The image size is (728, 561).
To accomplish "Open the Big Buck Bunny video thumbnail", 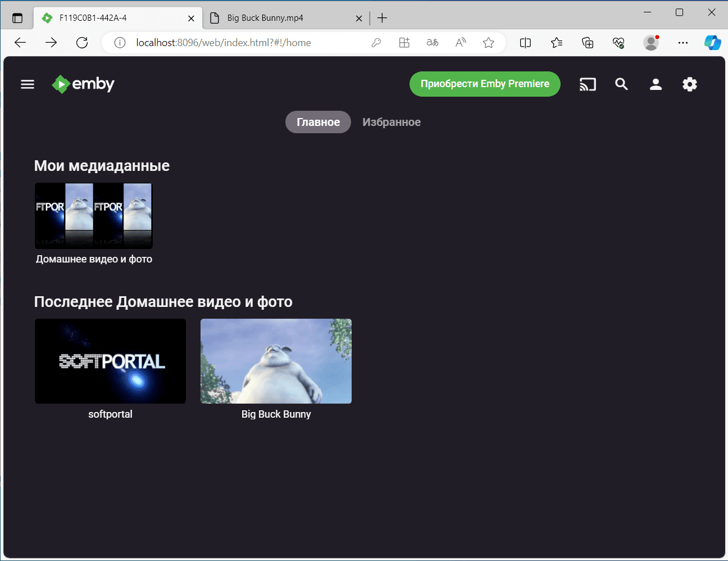I will click(276, 361).
